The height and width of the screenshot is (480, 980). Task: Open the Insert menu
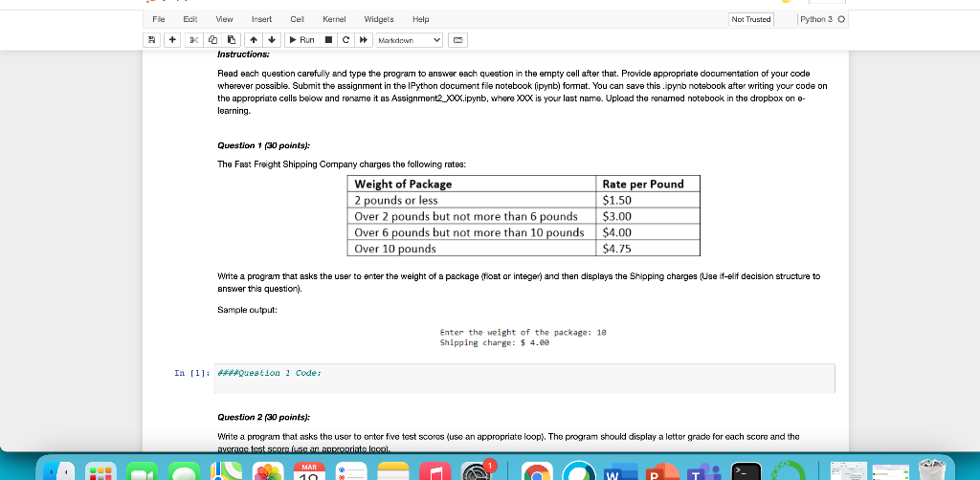pos(261,19)
